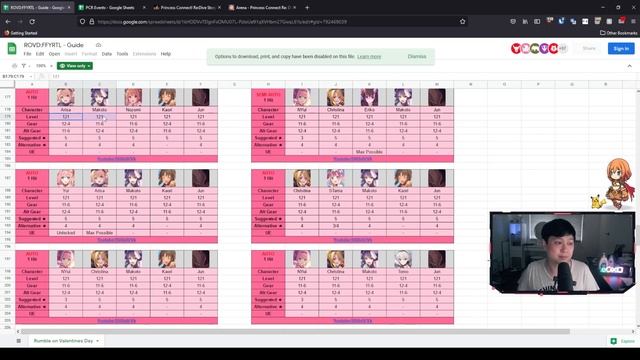Open the Help menu
The image size is (640, 360).
pos(166,54)
